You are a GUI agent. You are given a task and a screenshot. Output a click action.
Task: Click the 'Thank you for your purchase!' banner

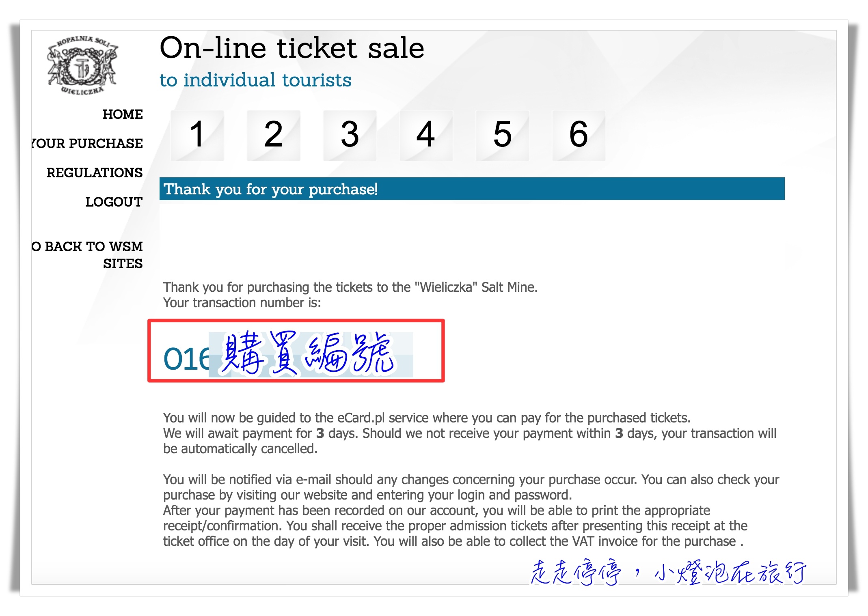point(472,189)
